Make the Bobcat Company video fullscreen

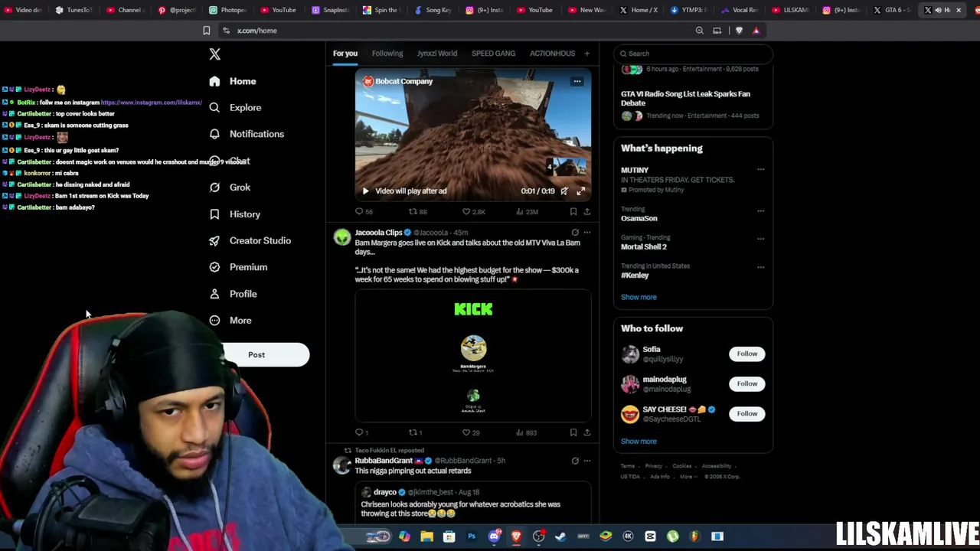click(581, 191)
